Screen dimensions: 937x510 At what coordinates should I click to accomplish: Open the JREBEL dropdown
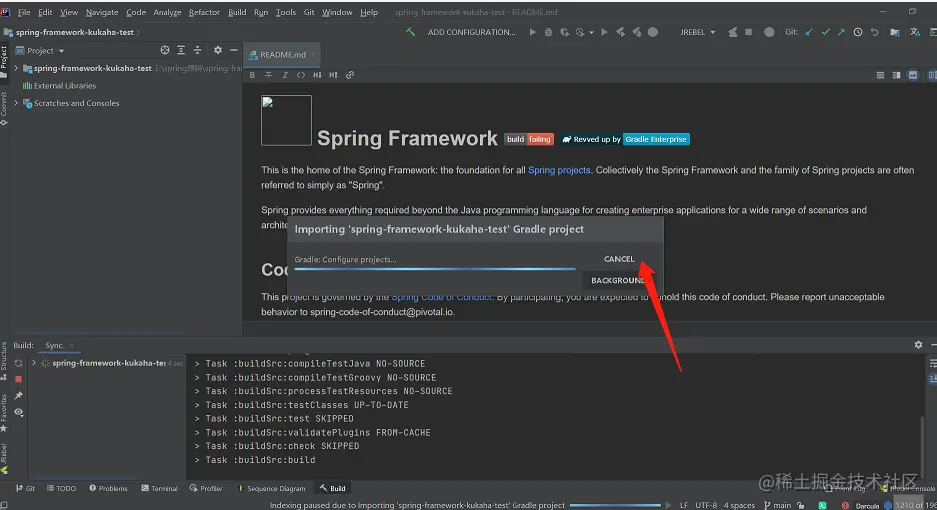pyautogui.click(x=697, y=32)
